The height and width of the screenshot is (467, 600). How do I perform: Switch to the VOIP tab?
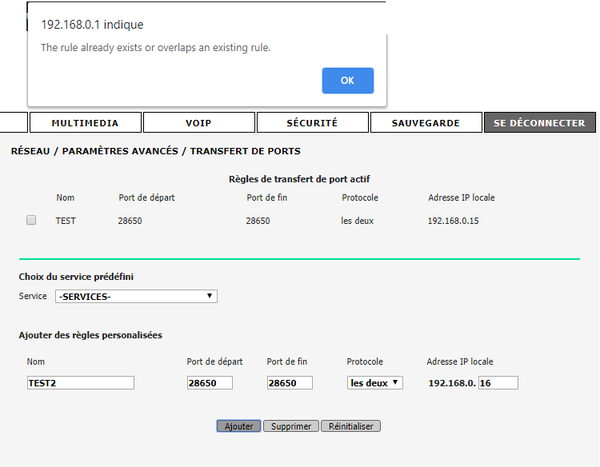click(x=198, y=123)
